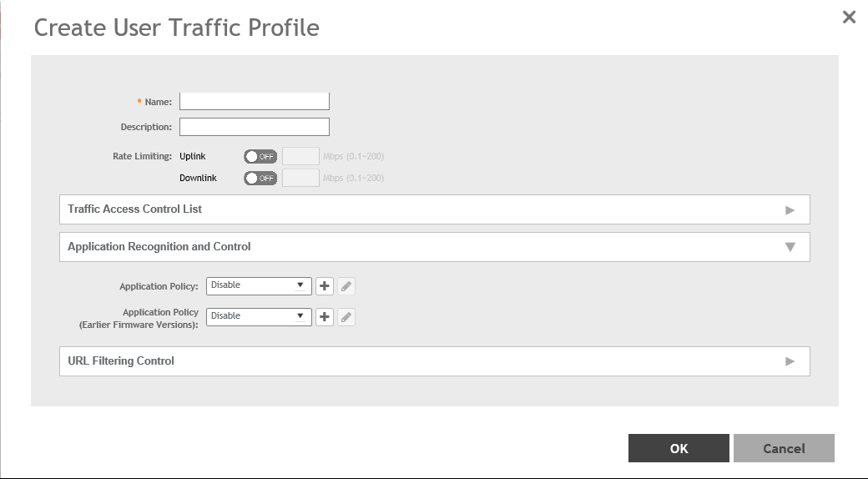Enable Downlink rate limiting switch
868x479 pixels.
[260, 178]
